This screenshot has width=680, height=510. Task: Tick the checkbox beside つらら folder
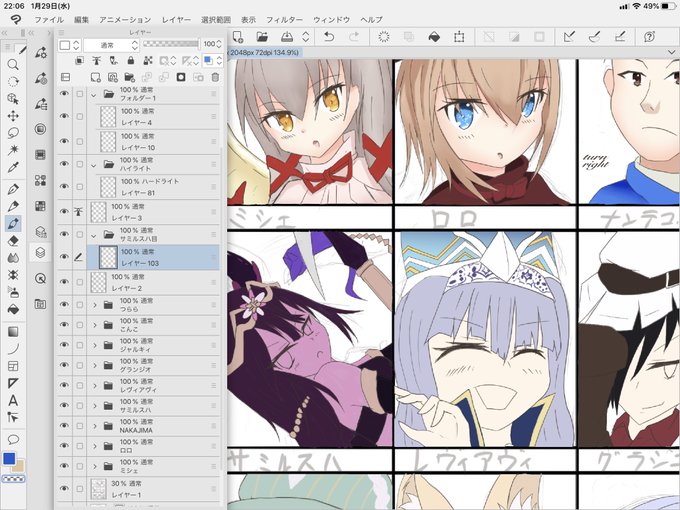point(79,305)
